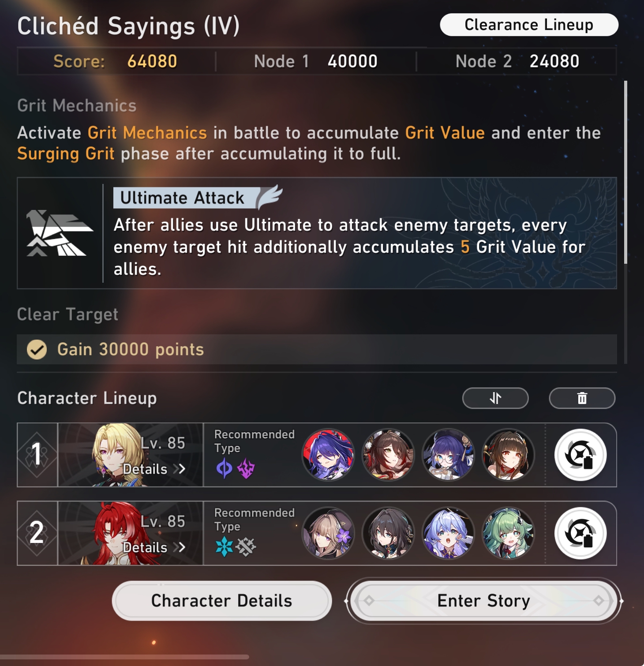Click team 2 quick-swap circular icon
The image size is (644, 666).
(x=580, y=533)
